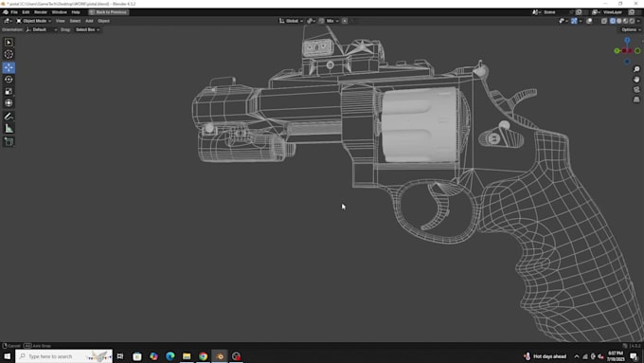Click the taskbar search box
Screen dimensions: 644x363
(x=64, y=356)
